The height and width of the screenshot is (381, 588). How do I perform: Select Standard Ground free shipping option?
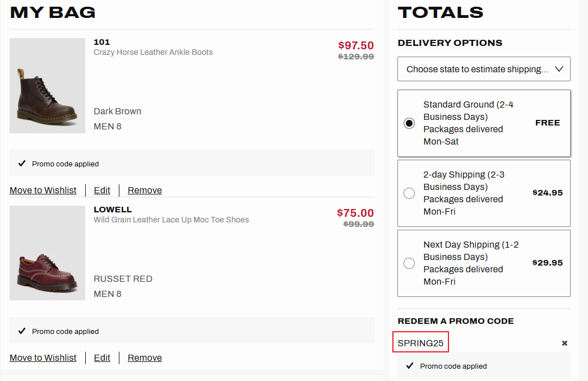[409, 123]
